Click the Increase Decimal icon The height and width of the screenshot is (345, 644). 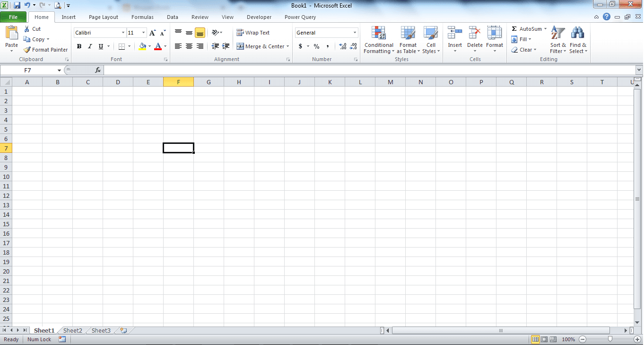[342, 46]
